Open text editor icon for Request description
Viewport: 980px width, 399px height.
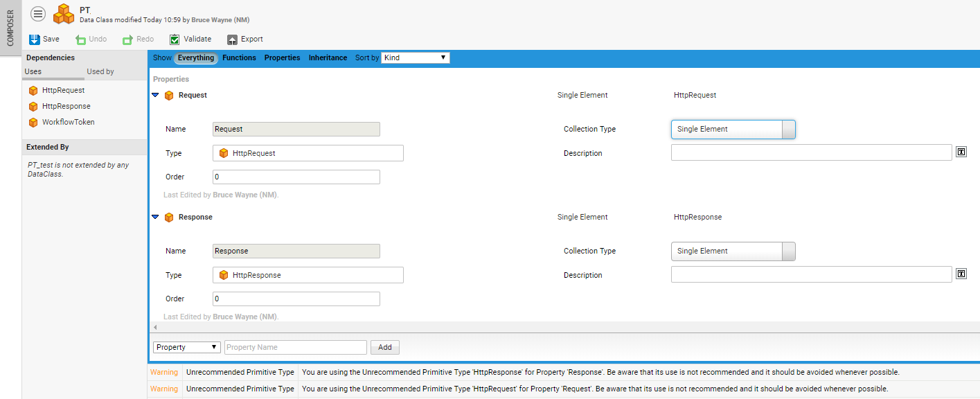coord(961,152)
